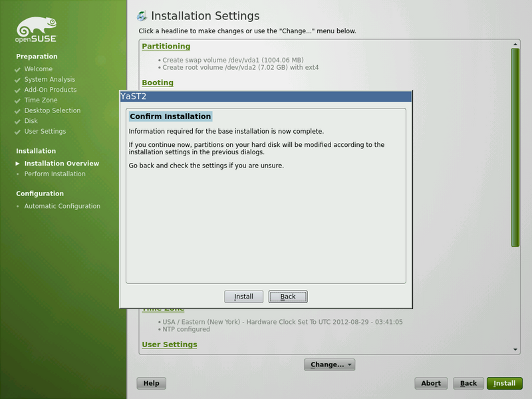The width and height of the screenshot is (532, 399).
Task: Click the 'Click a headline to make changes' instruction
Action: (247, 31)
